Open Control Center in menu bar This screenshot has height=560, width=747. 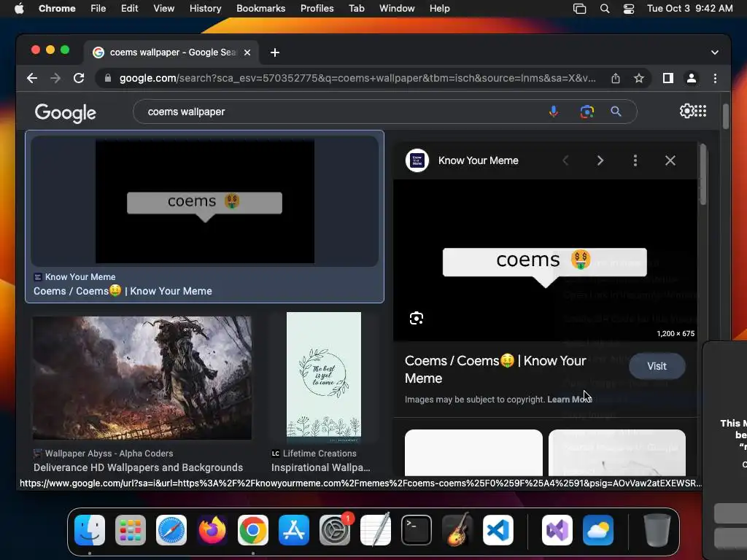(628, 9)
